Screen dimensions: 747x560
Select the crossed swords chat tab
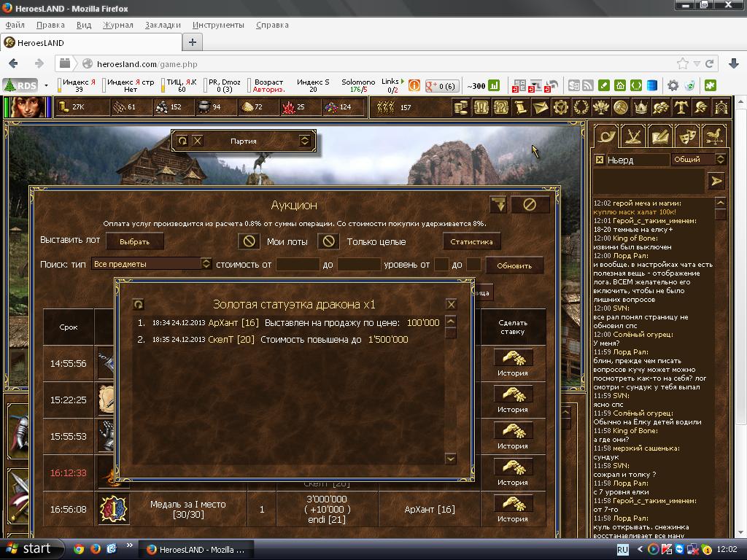[x=632, y=136]
